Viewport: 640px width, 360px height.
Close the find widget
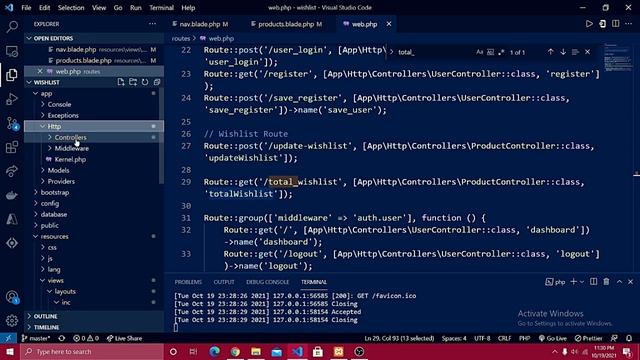click(x=587, y=52)
